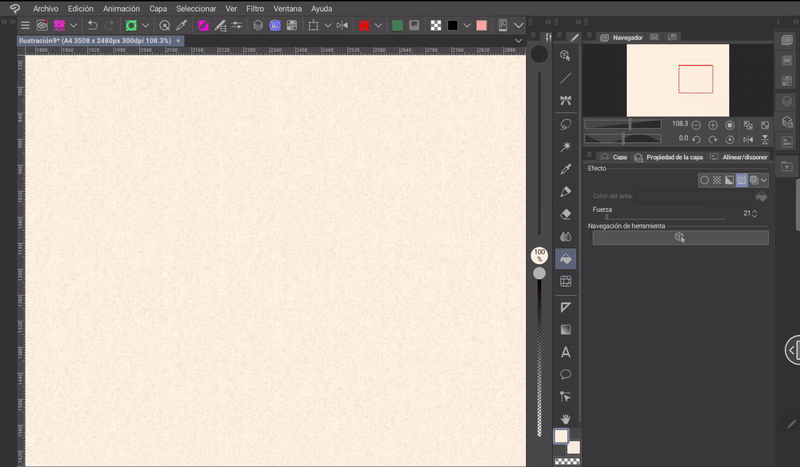
Task: Toggle the border circle effect
Action: (x=704, y=180)
